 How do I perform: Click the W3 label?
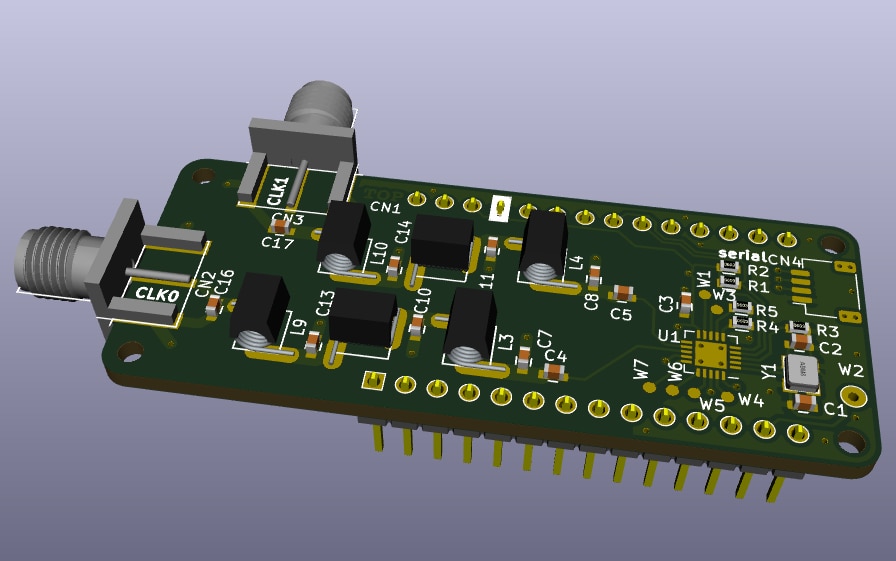tap(725, 295)
